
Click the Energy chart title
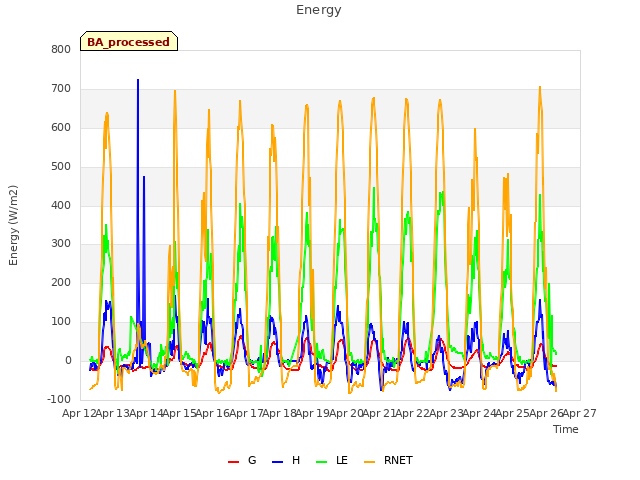click(x=318, y=10)
